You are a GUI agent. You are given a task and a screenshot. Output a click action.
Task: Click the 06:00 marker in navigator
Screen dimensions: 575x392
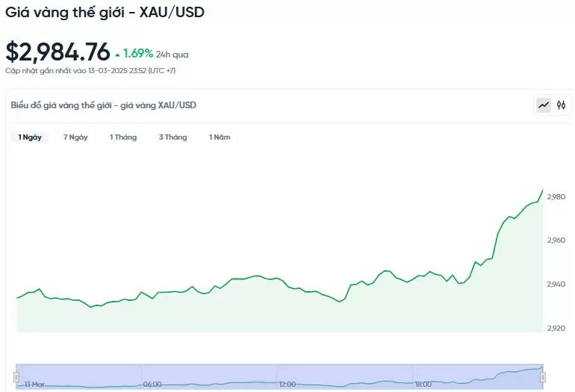click(152, 384)
